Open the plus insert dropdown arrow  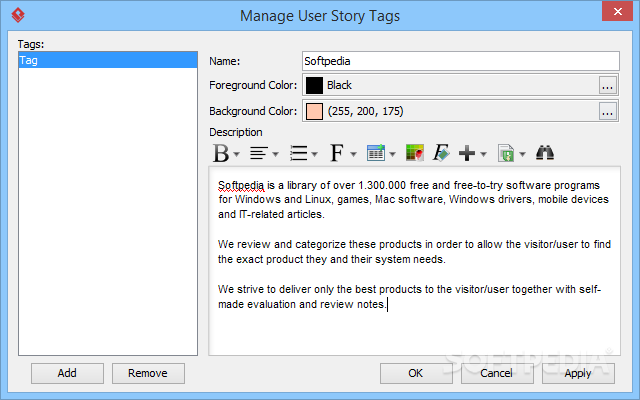[x=484, y=154]
